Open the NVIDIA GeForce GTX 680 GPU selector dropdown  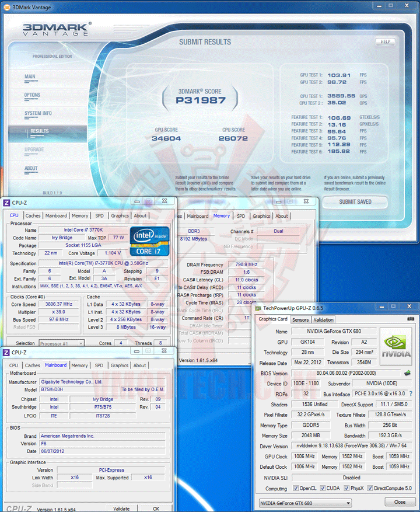coord(305,503)
